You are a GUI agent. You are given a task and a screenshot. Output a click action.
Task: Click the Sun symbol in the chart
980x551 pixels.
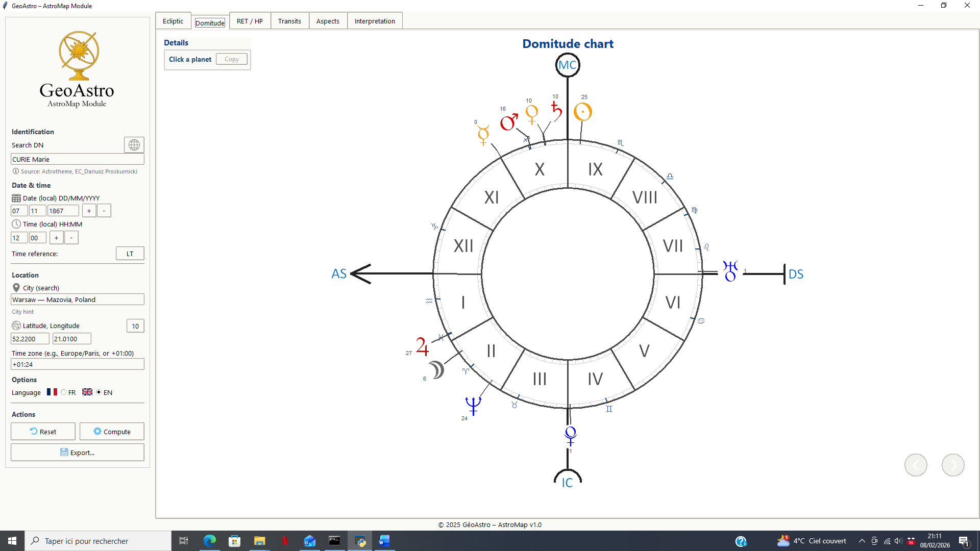pyautogui.click(x=582, y=112)
